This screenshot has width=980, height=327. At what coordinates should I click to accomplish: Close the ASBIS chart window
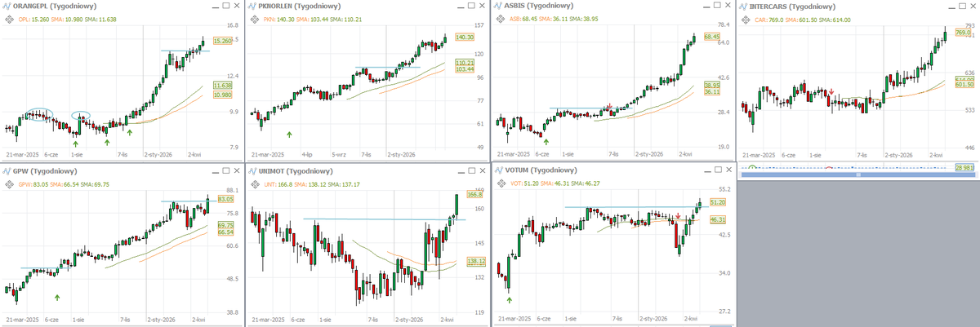pos(728,6)
